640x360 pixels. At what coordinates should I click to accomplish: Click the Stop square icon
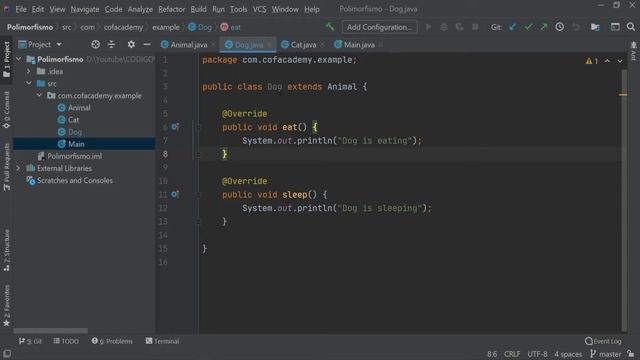point(475,27)
